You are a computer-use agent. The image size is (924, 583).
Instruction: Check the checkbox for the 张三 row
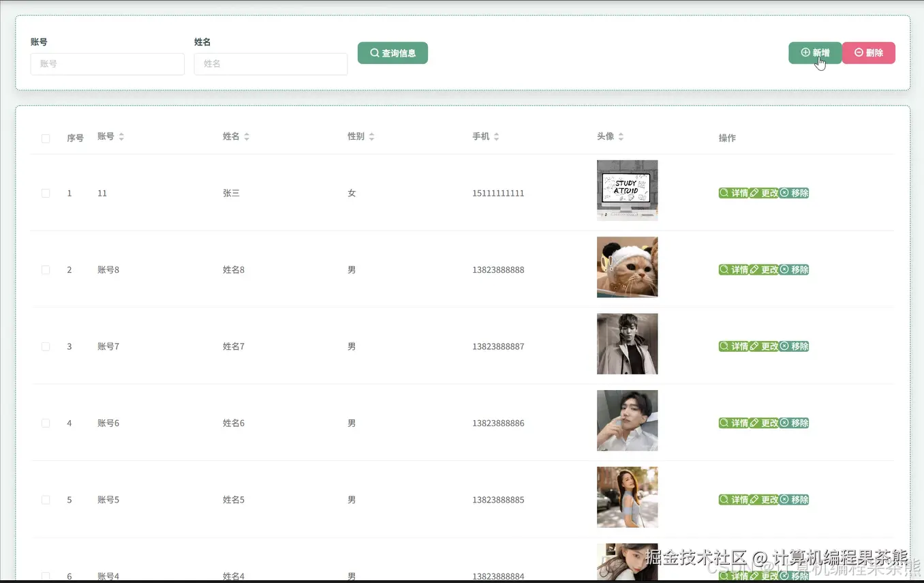click(46, 194)
